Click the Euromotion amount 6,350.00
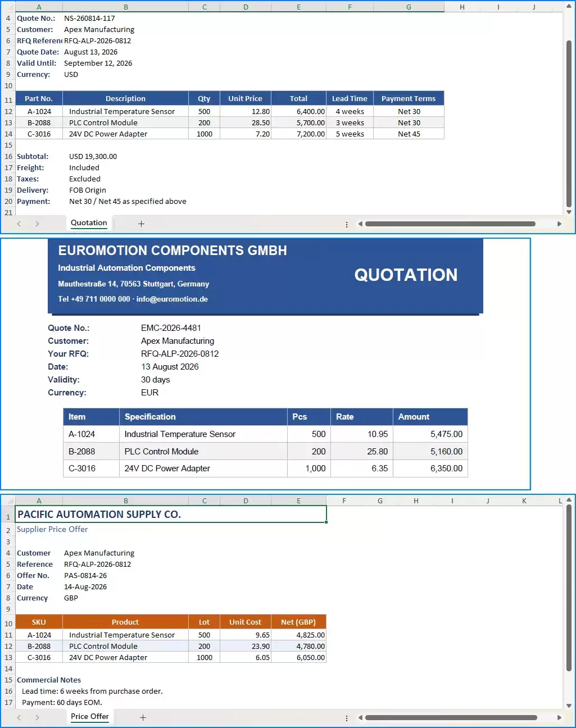This screenshot has height=728, width=576. pos(430,468)
